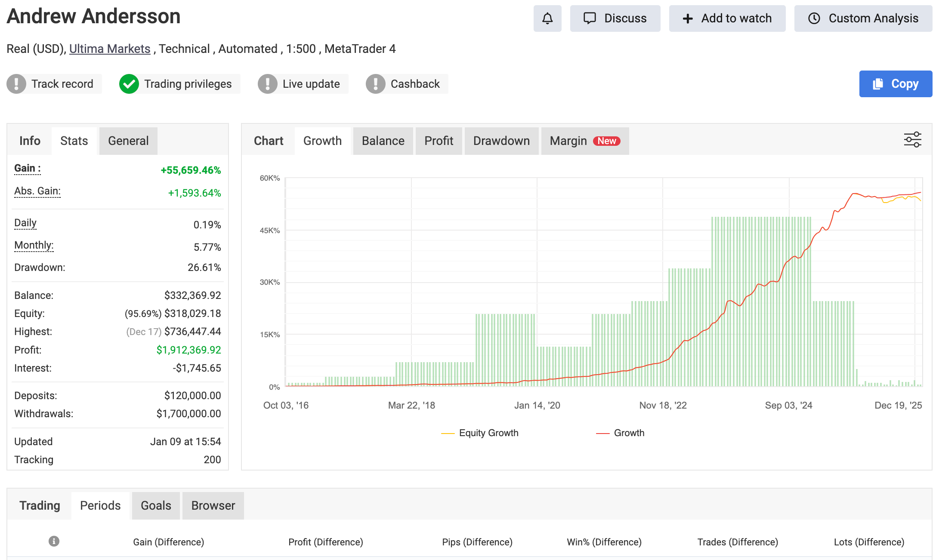
Task: Click the Track record warning icon
Action: (16, 84)
